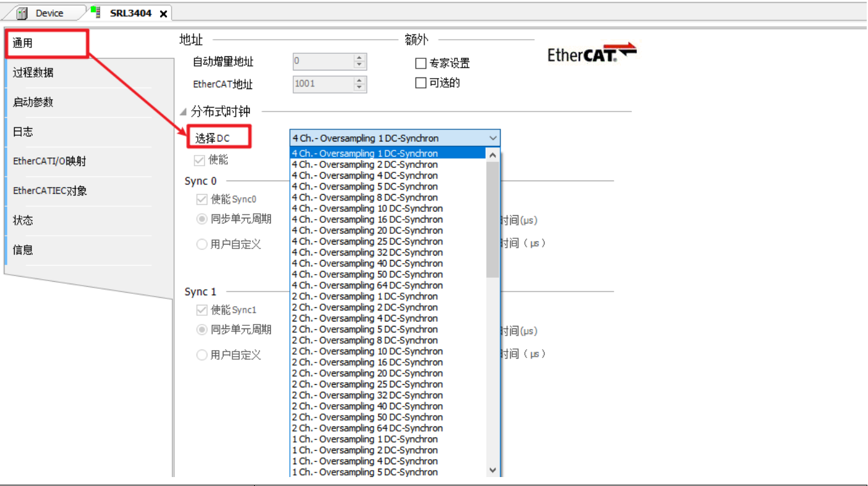Enable the 专家设置 checkbox
Screen dimensions: 868x486
[421, 63]
